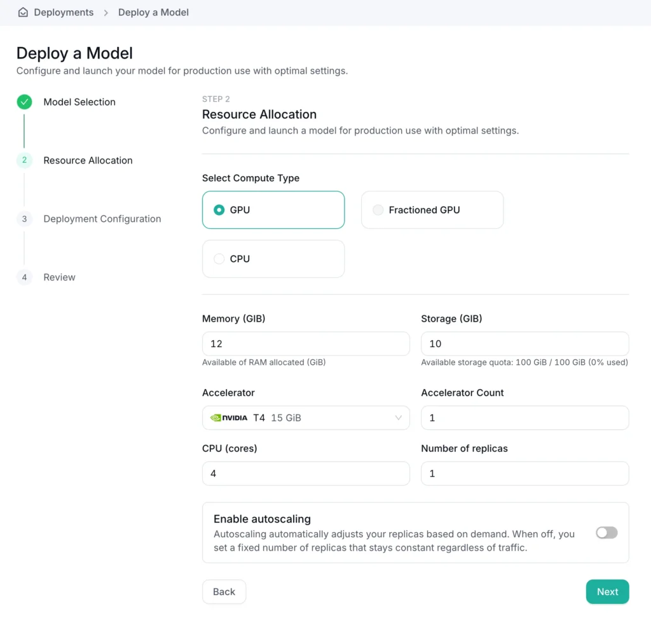Enable the autoscaling toggle switch

coord(606,533)
